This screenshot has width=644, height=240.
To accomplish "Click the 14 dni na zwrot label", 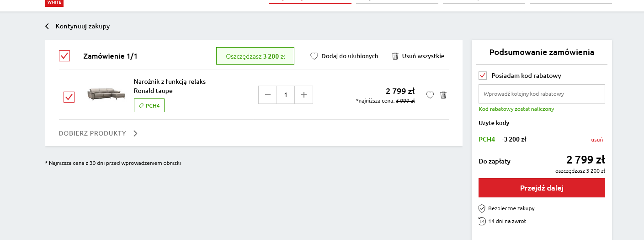I will coord(507,221).
